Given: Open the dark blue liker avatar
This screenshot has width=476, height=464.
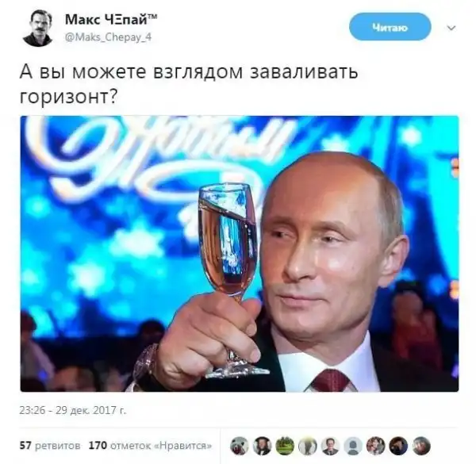Looking at the screenshot, I should tap(398, 446).
